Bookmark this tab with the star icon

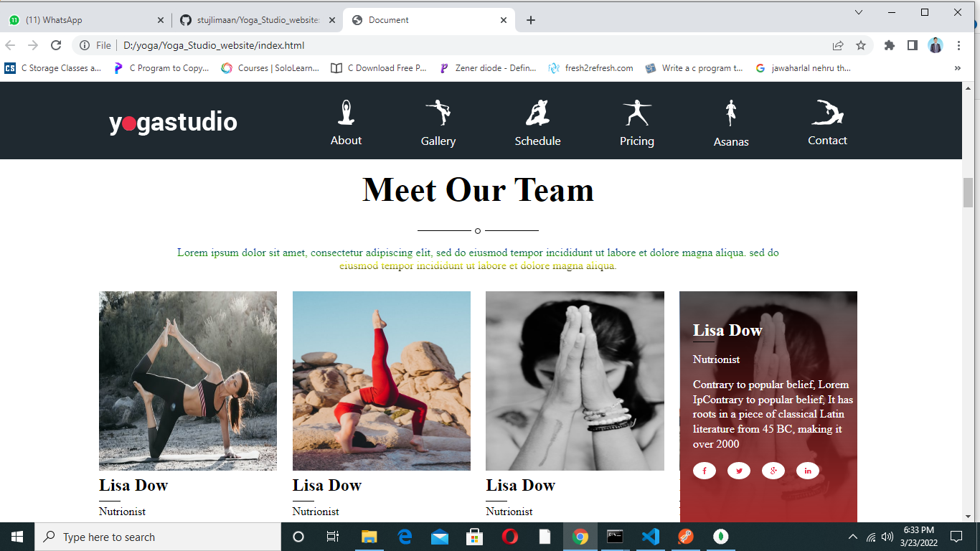pos(861,45)
